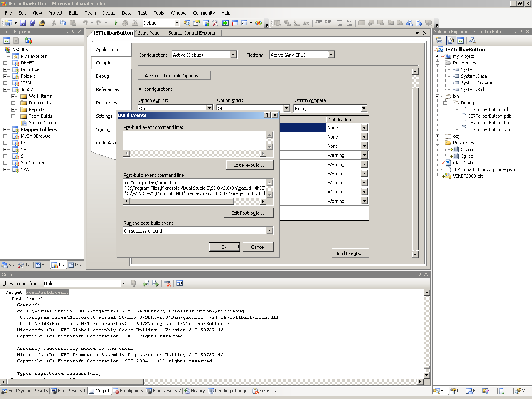Click the Output pane horizontal scrollbar thumb
Viewport: 532px width, 399px height.
tap(76, 382)
